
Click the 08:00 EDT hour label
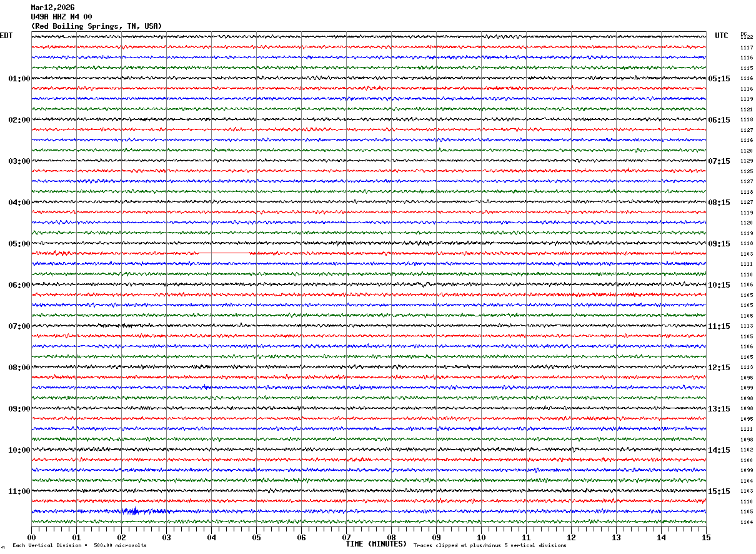(x=19, y=368)
